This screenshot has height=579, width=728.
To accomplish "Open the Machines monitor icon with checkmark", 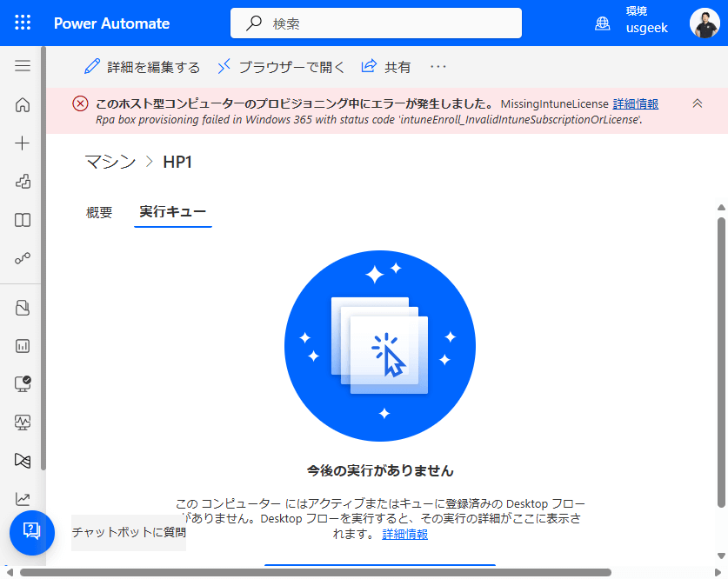I will click(23, 383).
